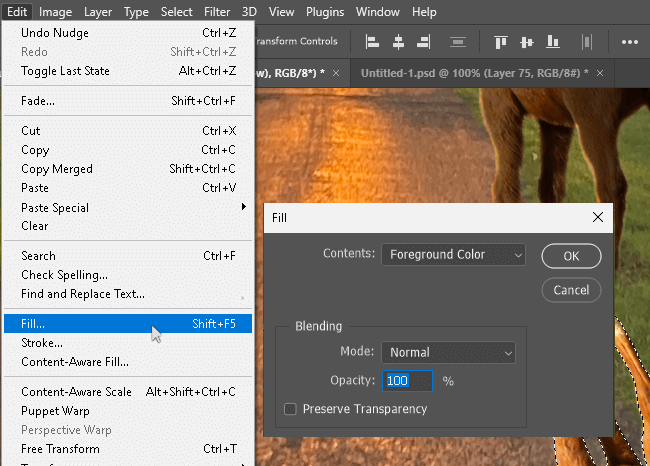
Task: Open the Contents dropdown showing Foreground Color
Action: pos(453,254)
